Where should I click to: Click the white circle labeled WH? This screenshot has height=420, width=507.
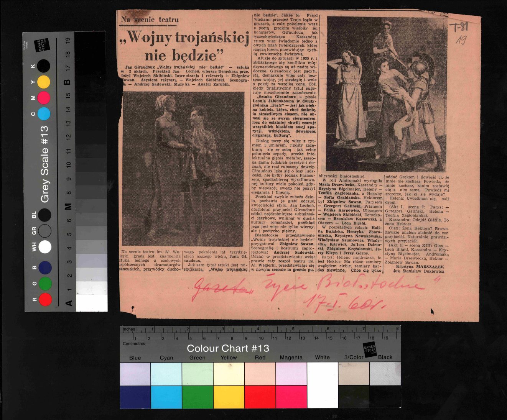tap(45, 247)
